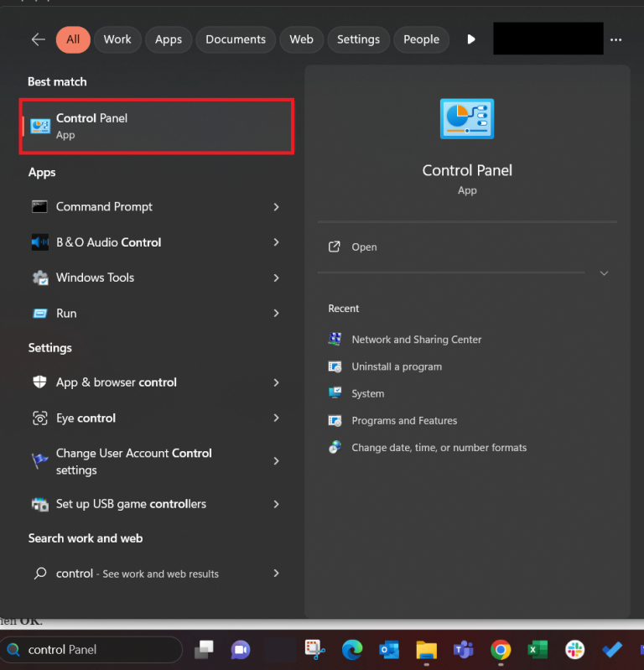
Task: Open recent Network and Sharing Center
Action: pyautogui.click(x=416, y=340)
